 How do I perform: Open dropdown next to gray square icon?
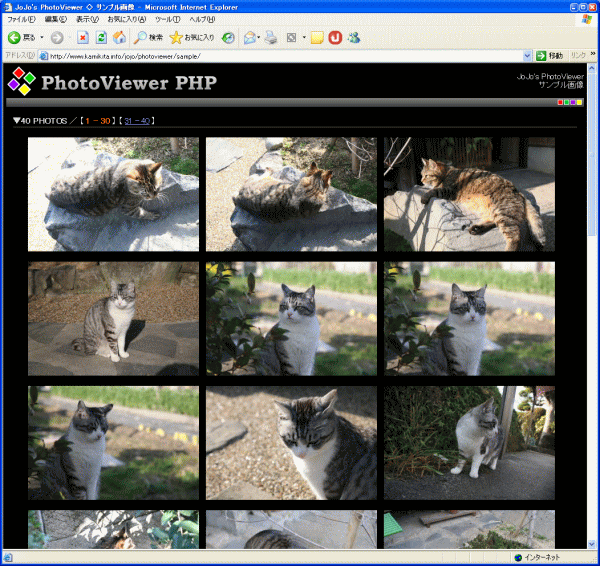click(x=304, y=38)
